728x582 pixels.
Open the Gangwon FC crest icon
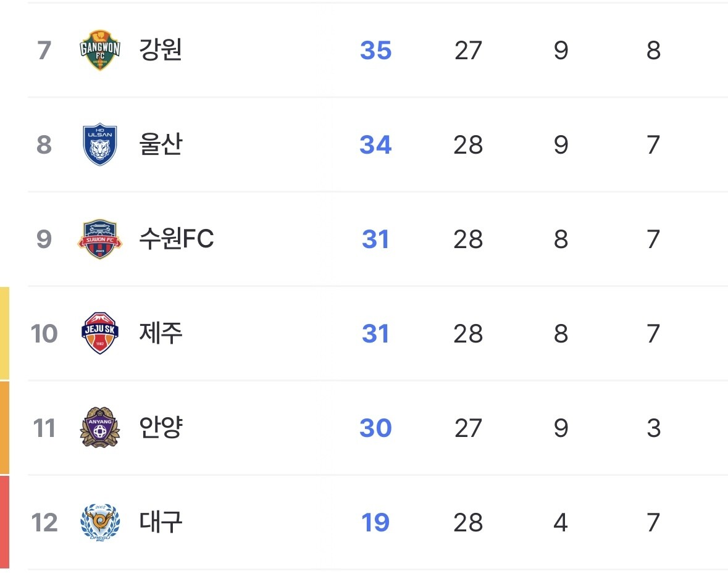click(x=100, y=50)
